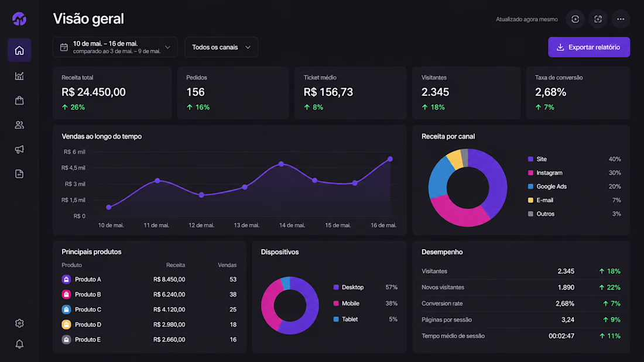Click the Instagram legend color swatch
This screenshot has width=644, height=362.
[530, 173]
